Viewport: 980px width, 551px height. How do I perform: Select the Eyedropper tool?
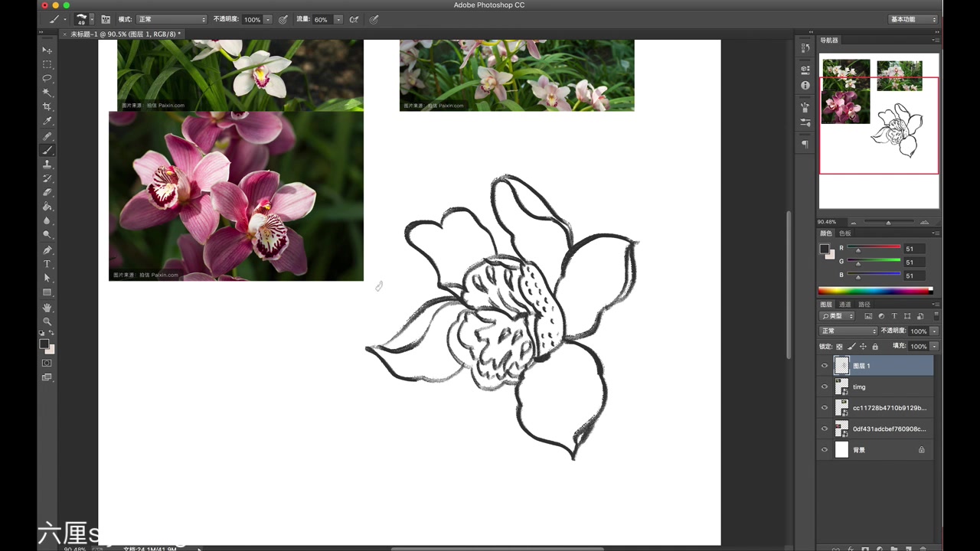click(x=47, y=121)
